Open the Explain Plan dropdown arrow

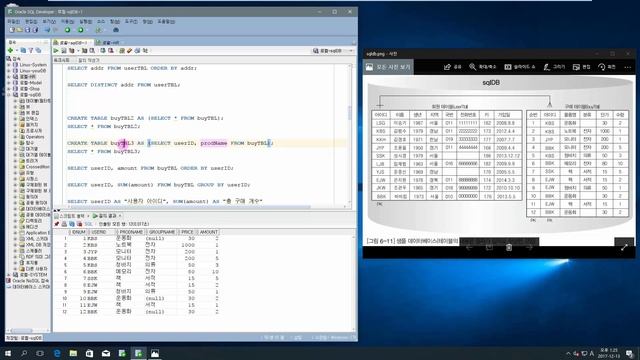77,51
